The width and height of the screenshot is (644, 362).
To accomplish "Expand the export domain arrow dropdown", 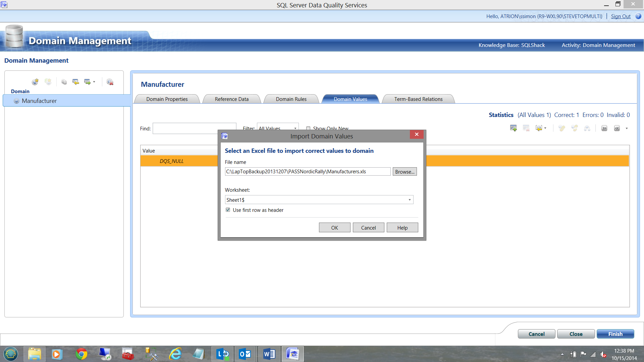I will (x=94, y=82).
